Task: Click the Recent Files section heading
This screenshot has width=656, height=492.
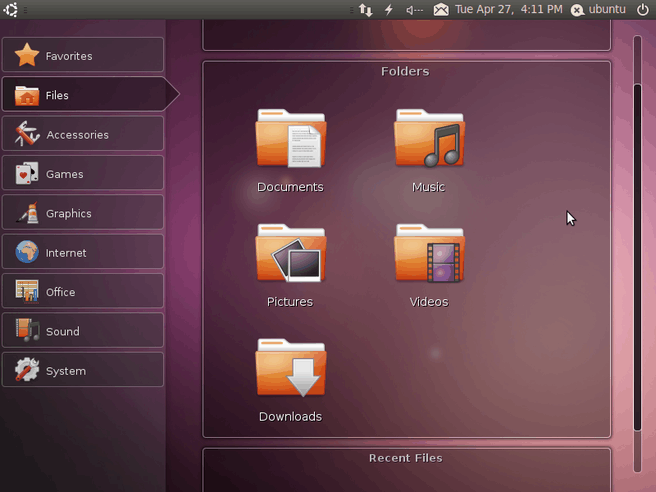Action: click(x=405, y=458)
